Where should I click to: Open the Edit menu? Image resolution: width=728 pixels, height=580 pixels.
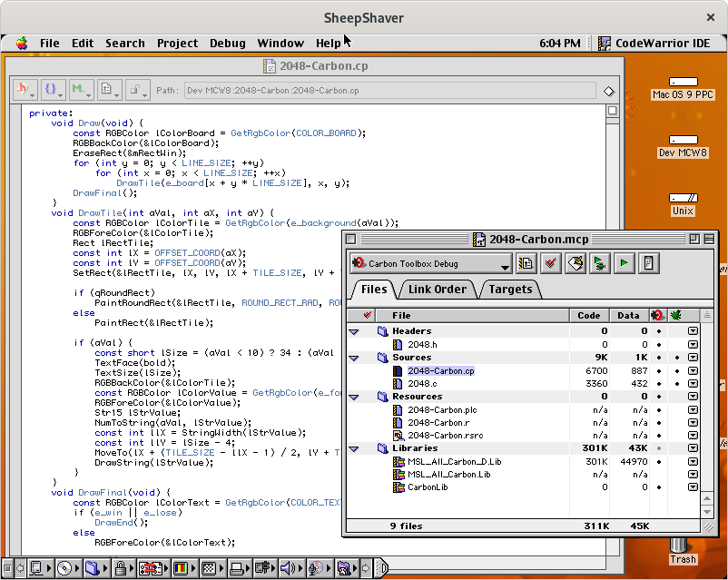(83, 44)
